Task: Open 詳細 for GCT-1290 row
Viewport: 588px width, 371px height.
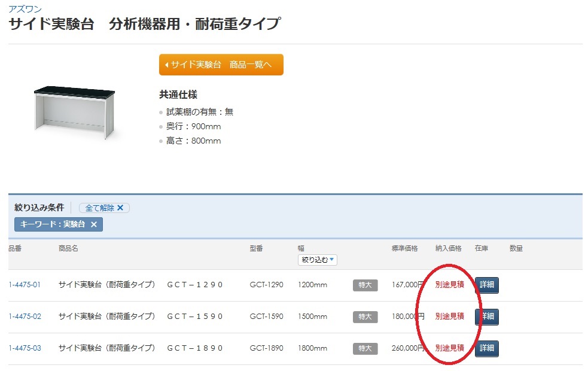Action: [487, 285]
